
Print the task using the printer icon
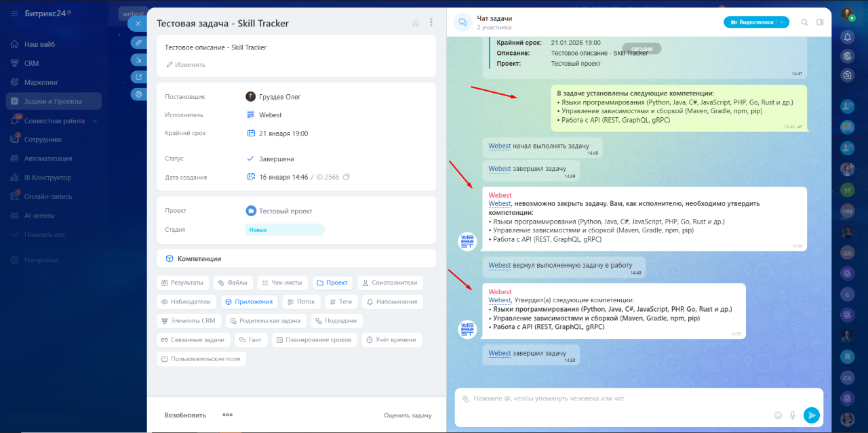pyautogui.click(x=138, y=94)
